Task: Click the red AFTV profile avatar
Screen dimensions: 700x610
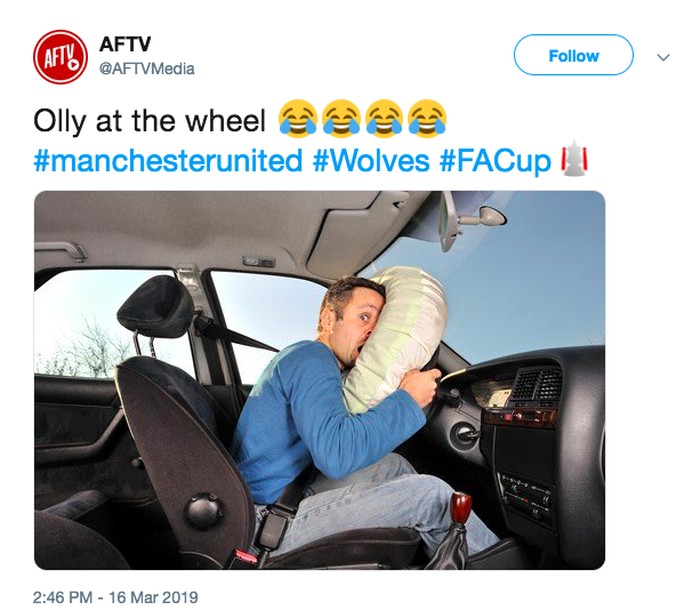Action: 60,57
